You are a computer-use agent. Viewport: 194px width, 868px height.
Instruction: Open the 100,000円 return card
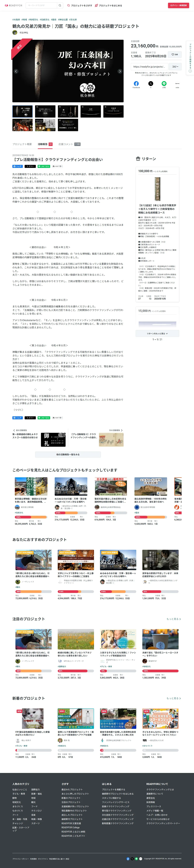click(157, 234)
